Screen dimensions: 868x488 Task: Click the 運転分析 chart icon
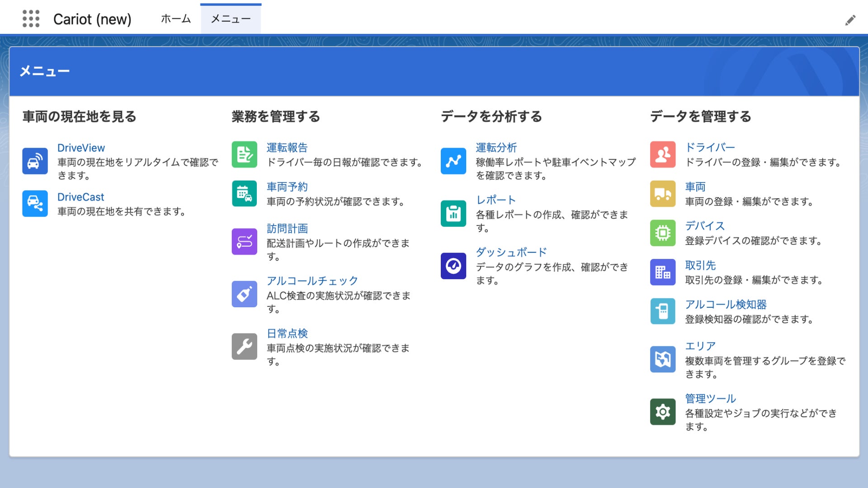click(x=453, y=161)
